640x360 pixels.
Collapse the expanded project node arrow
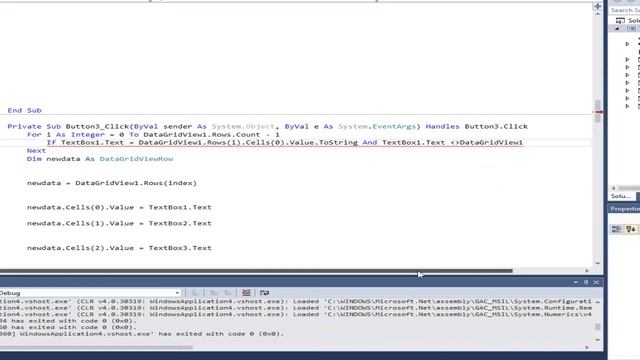617,29
